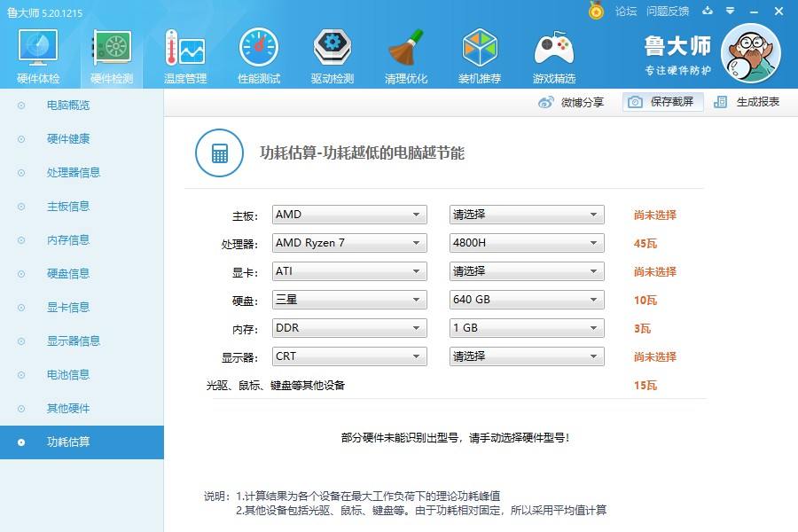Click the calculator icon beside 功耗估算 title
The height and width of the screenshot is (532, 798).
(x=219, y=153)
